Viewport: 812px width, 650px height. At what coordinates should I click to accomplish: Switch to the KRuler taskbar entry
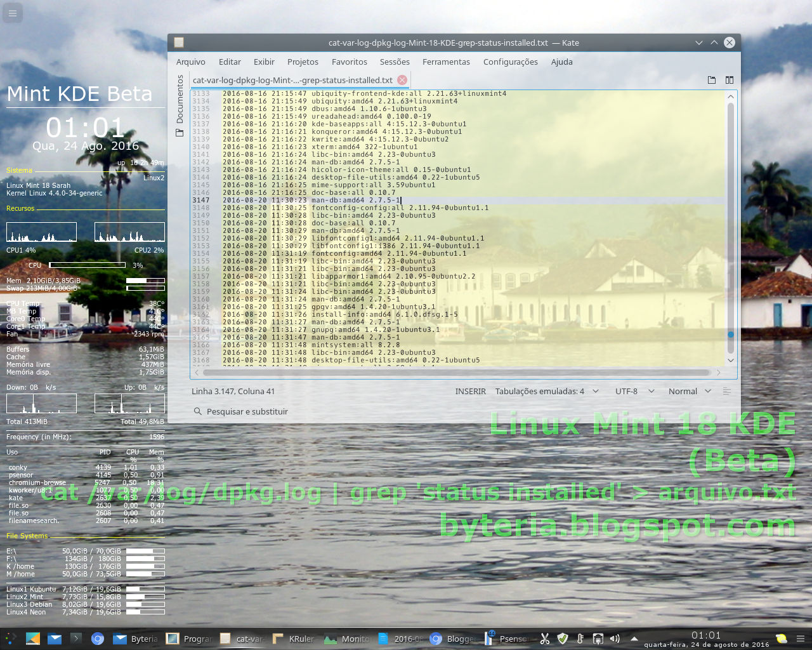(x=294, y=639)
